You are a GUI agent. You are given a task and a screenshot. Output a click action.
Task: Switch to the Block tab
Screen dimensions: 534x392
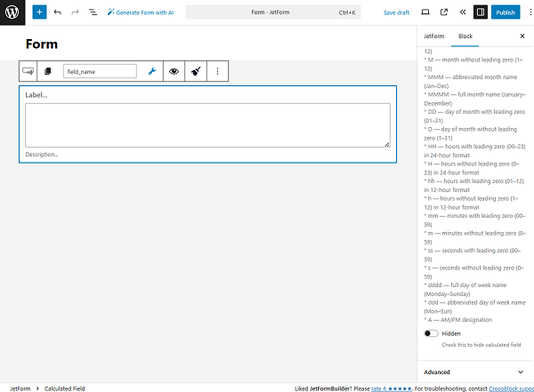[465, 36]
